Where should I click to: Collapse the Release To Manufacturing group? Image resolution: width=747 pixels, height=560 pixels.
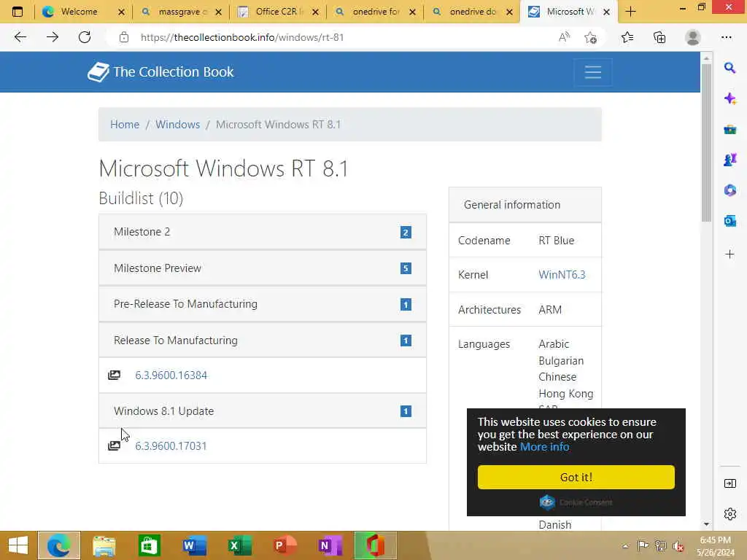coord(263,341)
